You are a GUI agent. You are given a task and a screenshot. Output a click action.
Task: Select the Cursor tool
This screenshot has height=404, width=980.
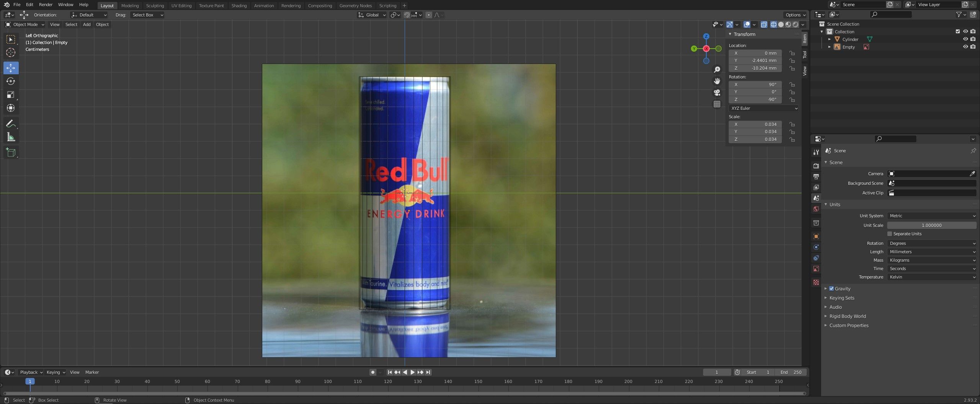click(x=11, y=52)
